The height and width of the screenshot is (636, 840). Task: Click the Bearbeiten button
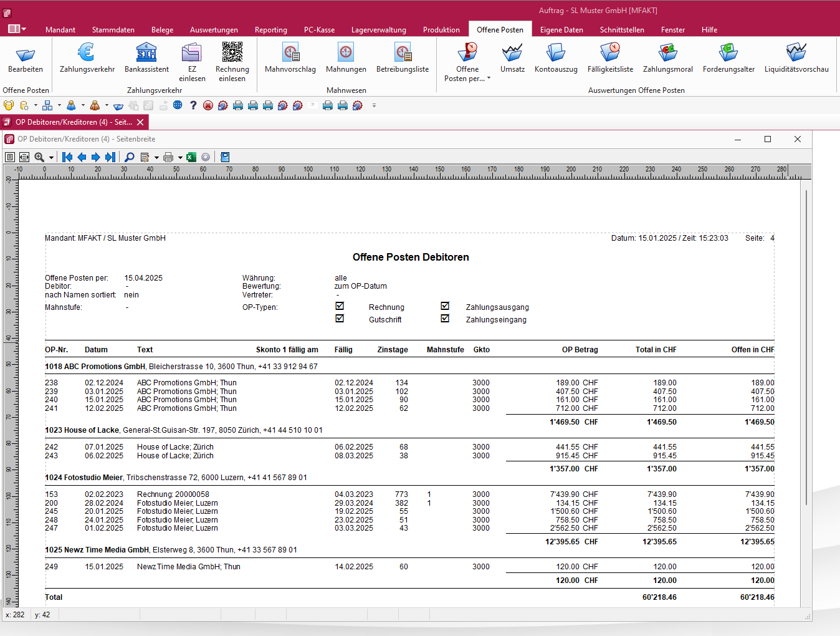(25, 59)
